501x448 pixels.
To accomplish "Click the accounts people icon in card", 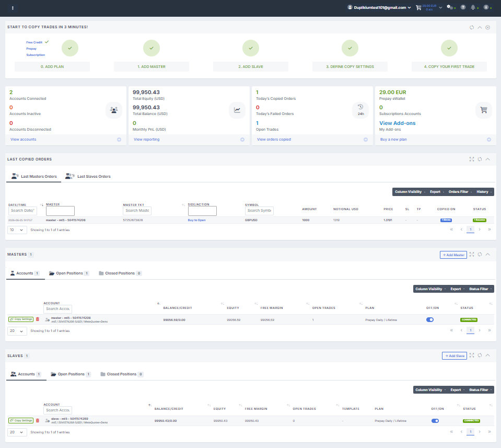I will tap(114, 110).
